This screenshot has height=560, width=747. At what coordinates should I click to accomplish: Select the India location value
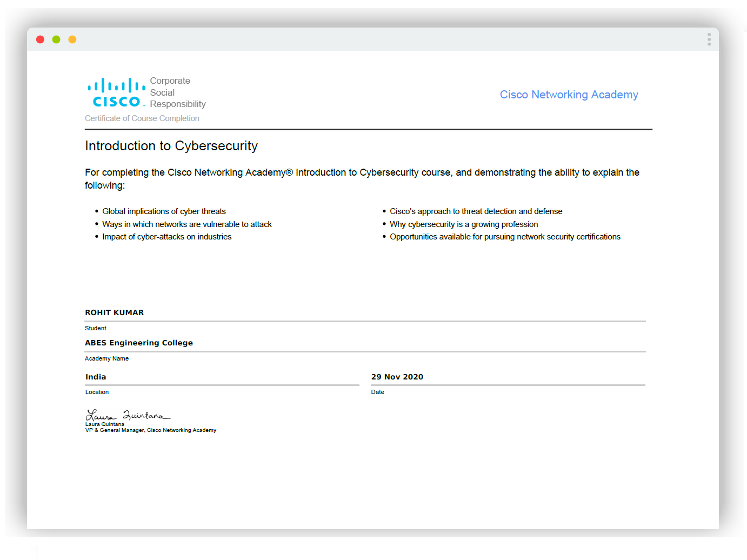coord(96,377)
